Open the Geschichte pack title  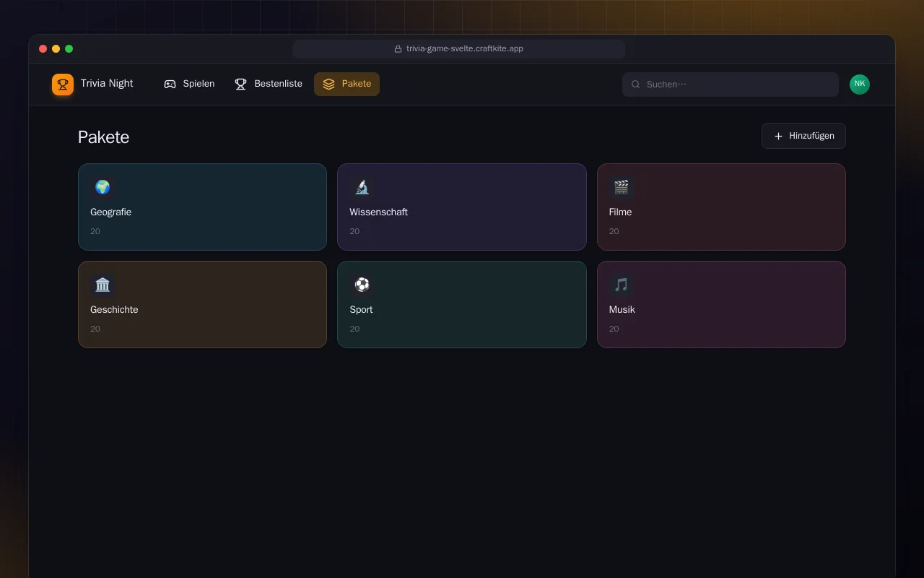click(114, 309)
